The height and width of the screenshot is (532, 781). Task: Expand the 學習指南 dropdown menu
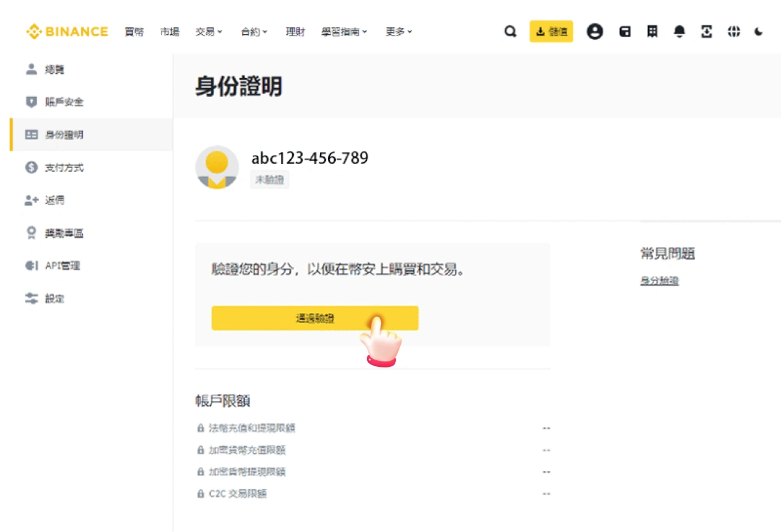click(x=344, y=32)
